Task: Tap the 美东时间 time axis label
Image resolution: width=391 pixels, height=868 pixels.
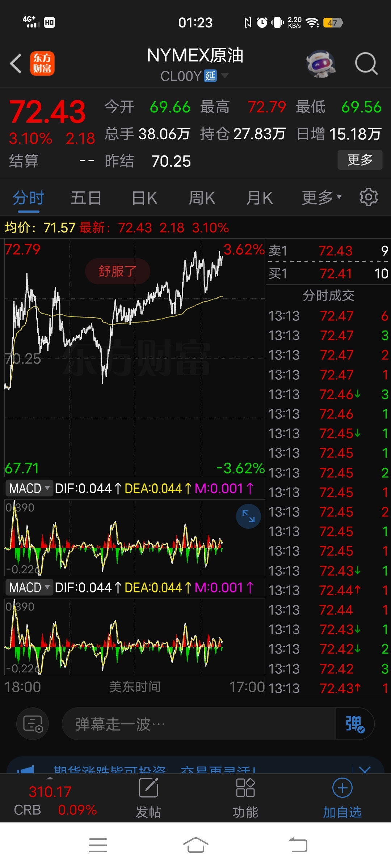Action: [135, 686]
